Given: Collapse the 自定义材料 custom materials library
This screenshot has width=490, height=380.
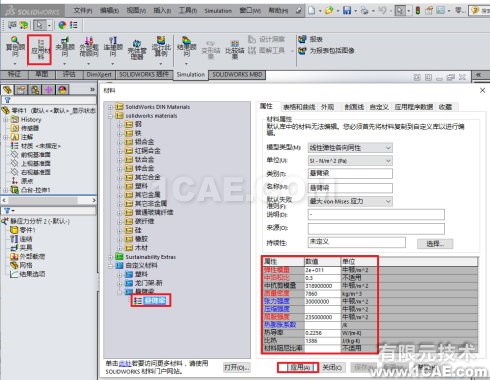Looking at the screenshot, I should pos(110,266).
